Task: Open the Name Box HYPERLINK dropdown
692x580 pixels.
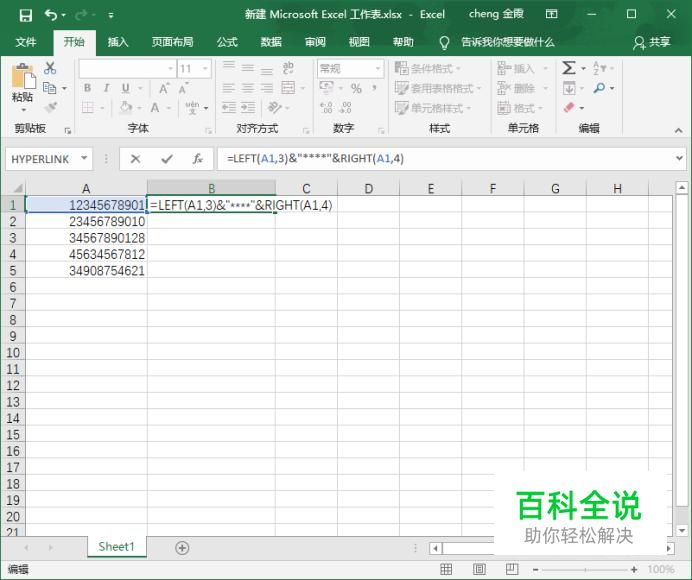Action: click(x=84, y=158)
